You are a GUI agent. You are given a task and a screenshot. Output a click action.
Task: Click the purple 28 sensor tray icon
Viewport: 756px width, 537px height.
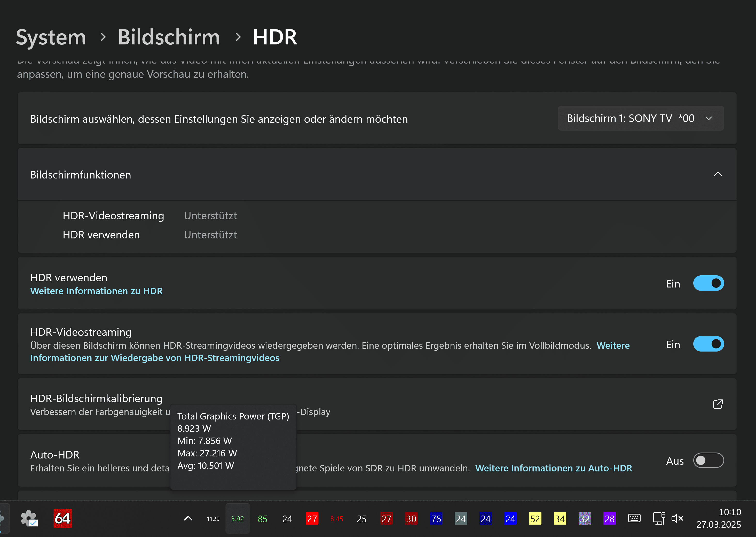(609, 518)
